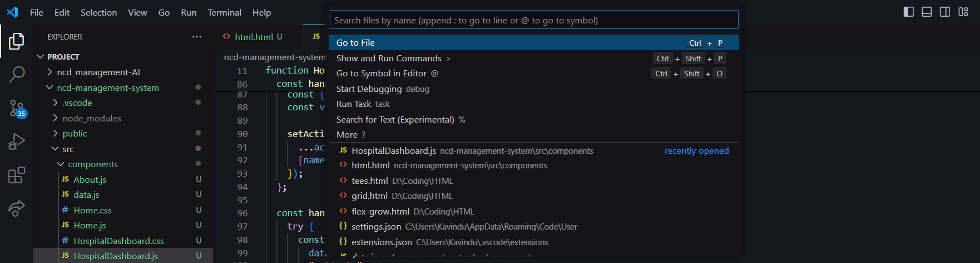Switch to the html.html editor tab

coord(253,37)
